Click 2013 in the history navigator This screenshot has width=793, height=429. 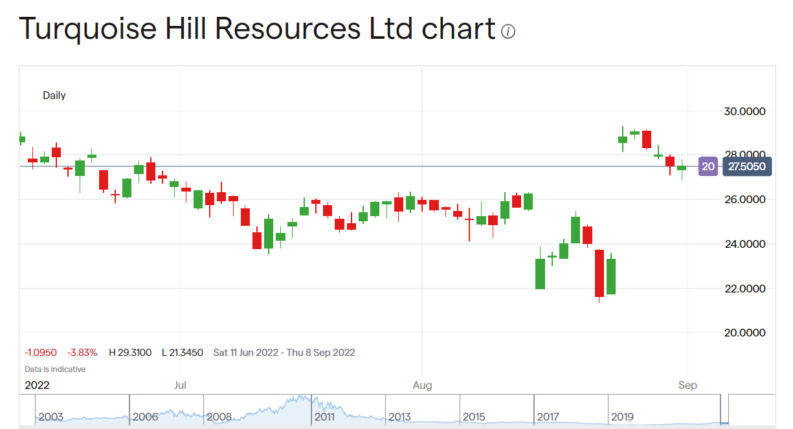point(400,417)
